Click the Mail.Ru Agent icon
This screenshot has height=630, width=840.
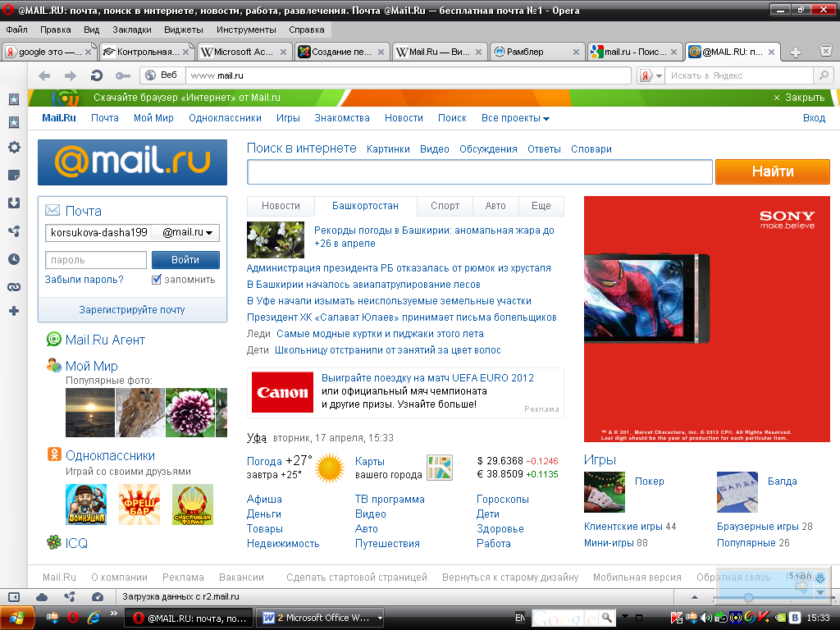coord(53,339)
